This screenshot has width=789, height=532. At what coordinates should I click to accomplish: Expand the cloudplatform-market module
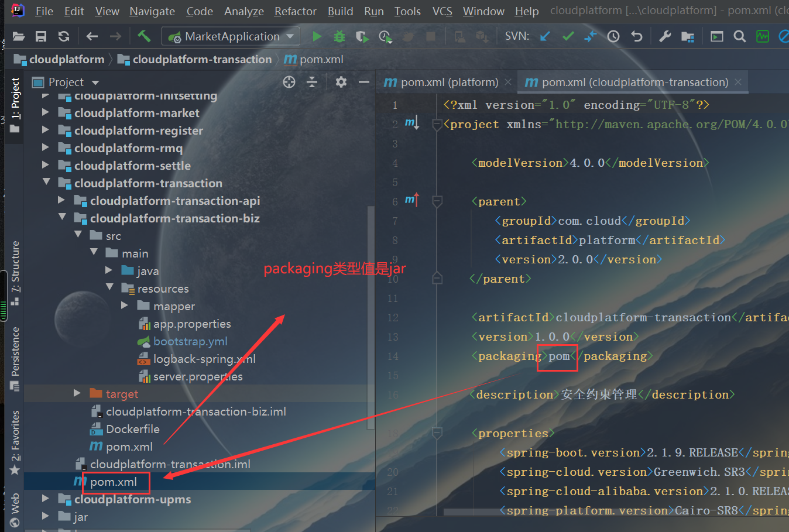coord(46,112)
